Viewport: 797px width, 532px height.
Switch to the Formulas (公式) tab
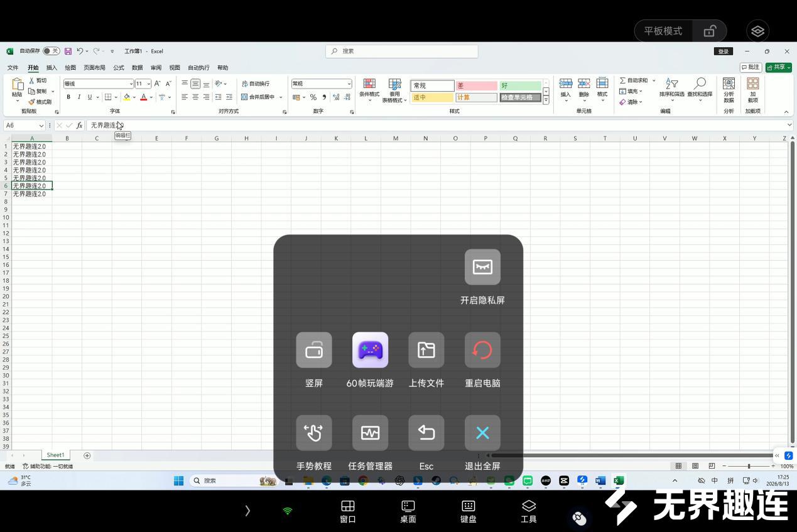[119, 68]
